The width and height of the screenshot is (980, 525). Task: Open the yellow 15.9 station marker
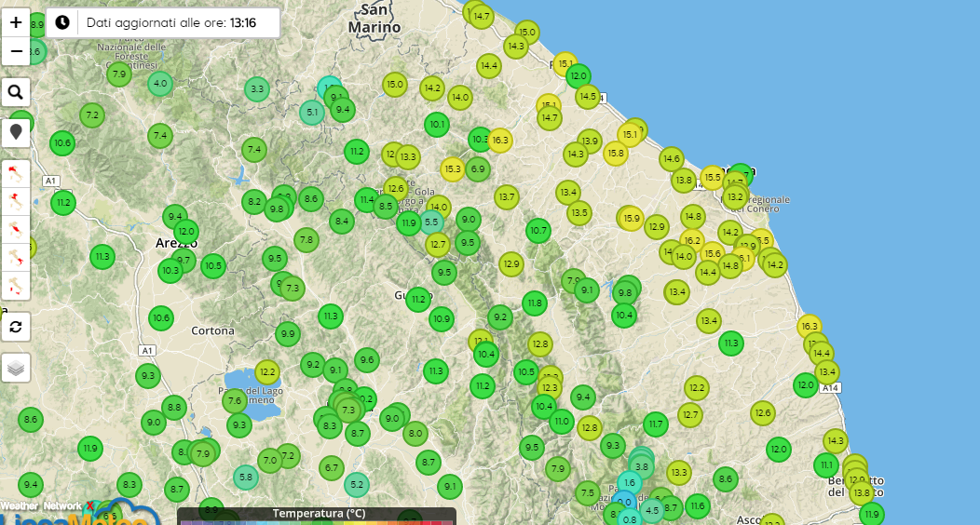(x=632, y=220)
